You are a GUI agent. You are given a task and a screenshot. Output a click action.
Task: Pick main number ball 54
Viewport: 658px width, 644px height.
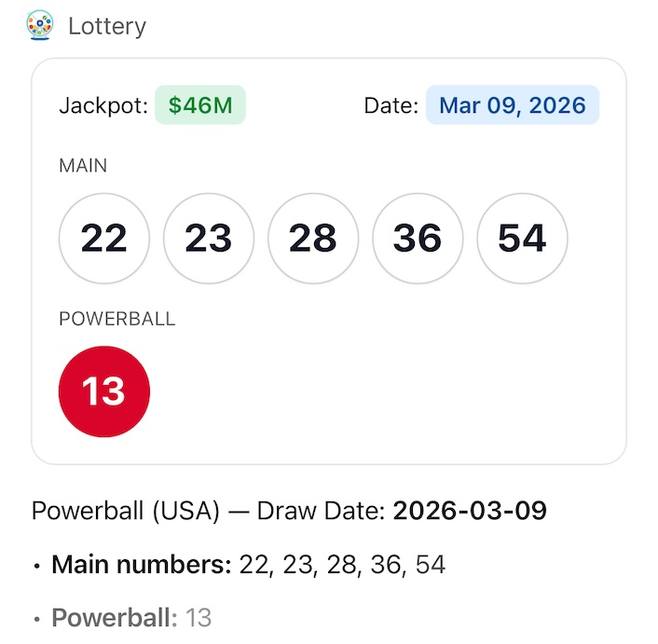click(522, 239)
